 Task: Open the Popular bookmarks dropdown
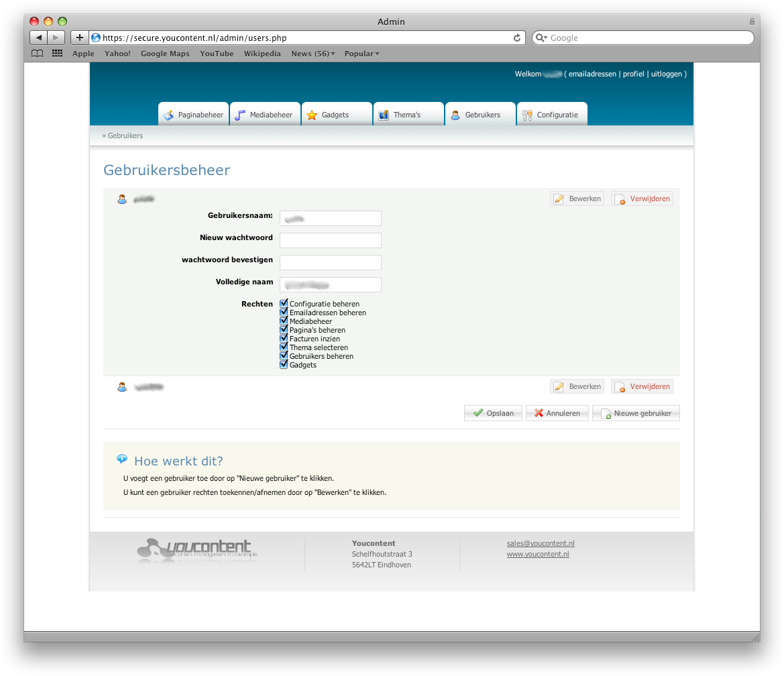click(361, 54)
